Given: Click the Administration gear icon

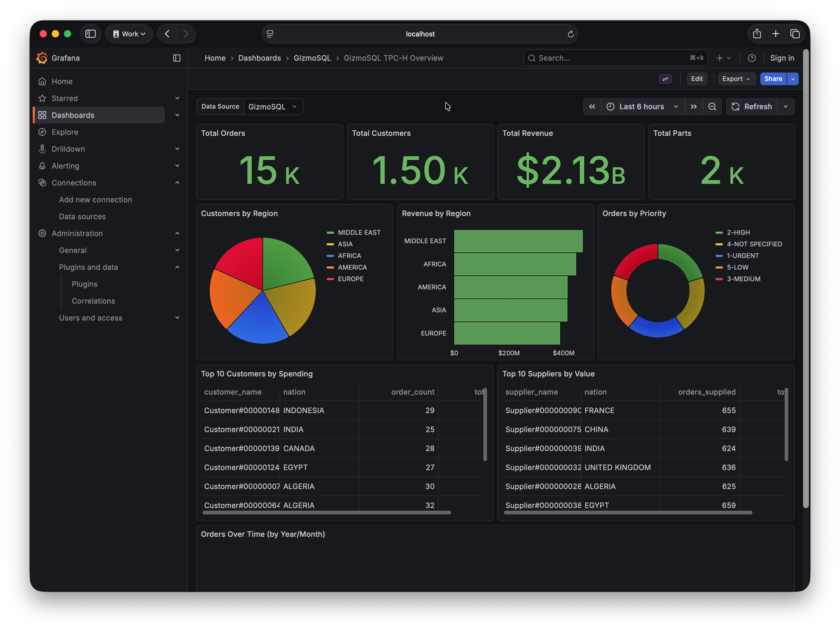Looking at the screenshot, I should click(x=42, y=233).
